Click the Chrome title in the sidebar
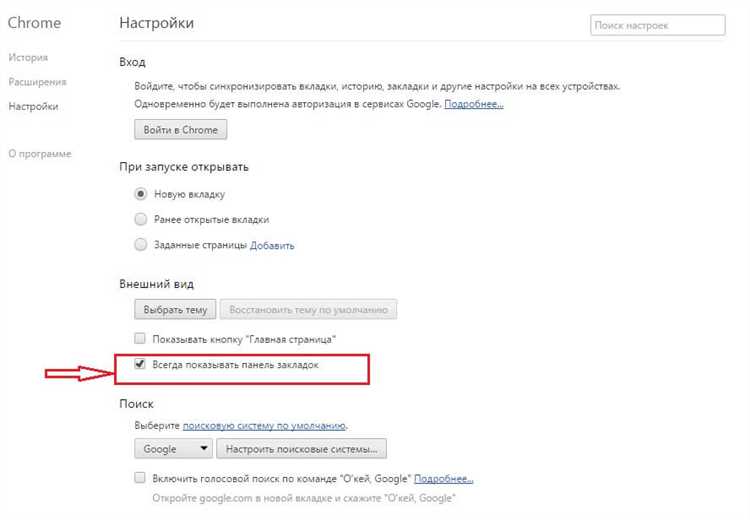The width and height of the screenshot is (750, 520). pos(34,23)
